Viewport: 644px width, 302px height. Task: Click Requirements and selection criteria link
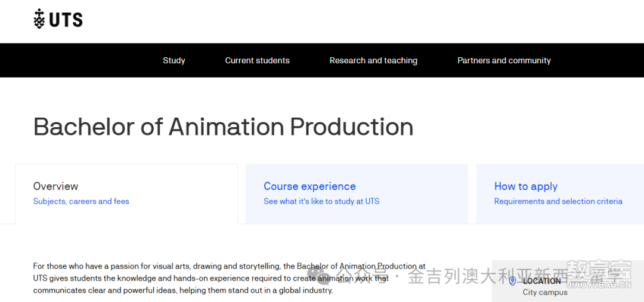pos(558,201)
